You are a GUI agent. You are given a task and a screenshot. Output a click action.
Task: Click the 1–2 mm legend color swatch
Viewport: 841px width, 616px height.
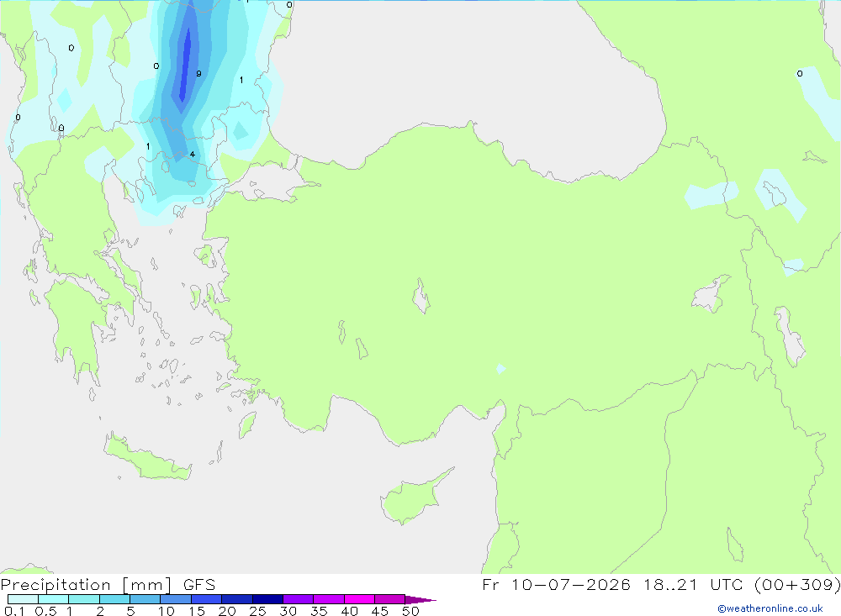(84, 599)
